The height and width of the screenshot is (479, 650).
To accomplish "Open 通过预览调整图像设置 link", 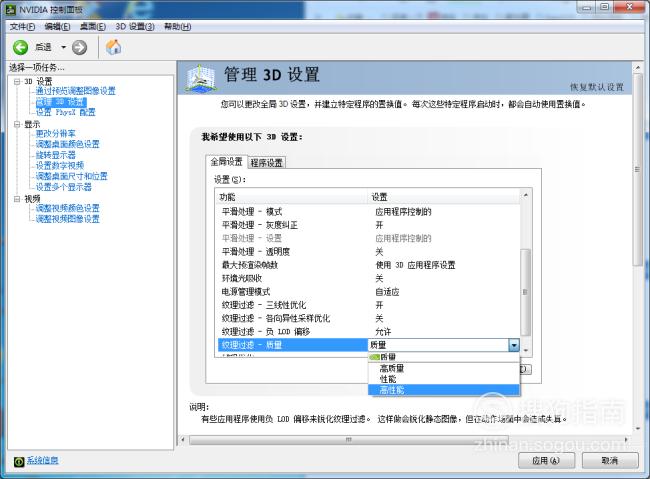I will 75,91.
